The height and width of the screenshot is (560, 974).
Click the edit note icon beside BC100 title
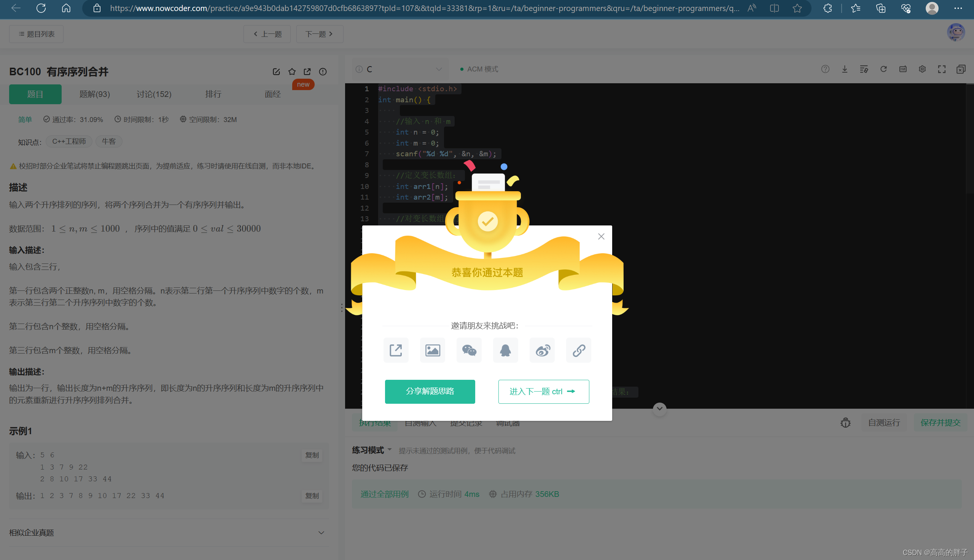point(276,72)
